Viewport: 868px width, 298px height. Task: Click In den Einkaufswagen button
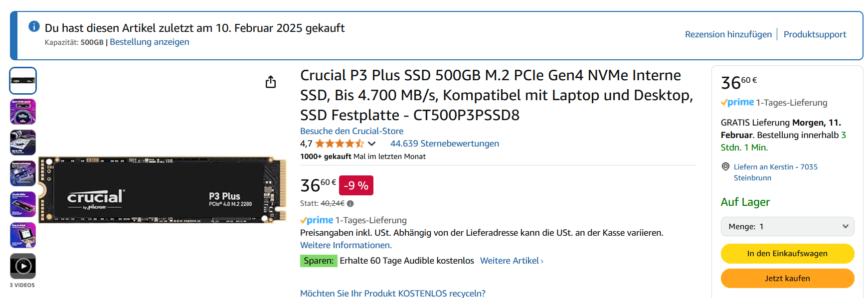click(x=787, y=253)
